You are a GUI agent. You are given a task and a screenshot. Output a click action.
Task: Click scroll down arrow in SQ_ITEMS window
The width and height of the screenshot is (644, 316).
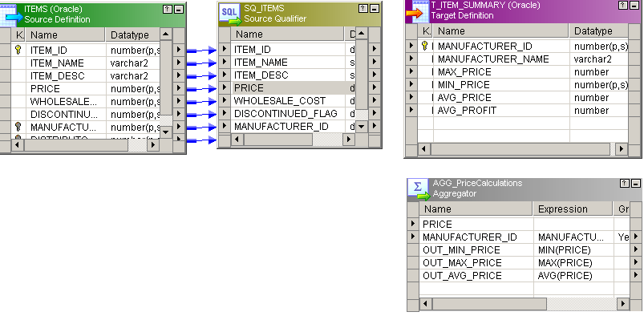point(362,127)
